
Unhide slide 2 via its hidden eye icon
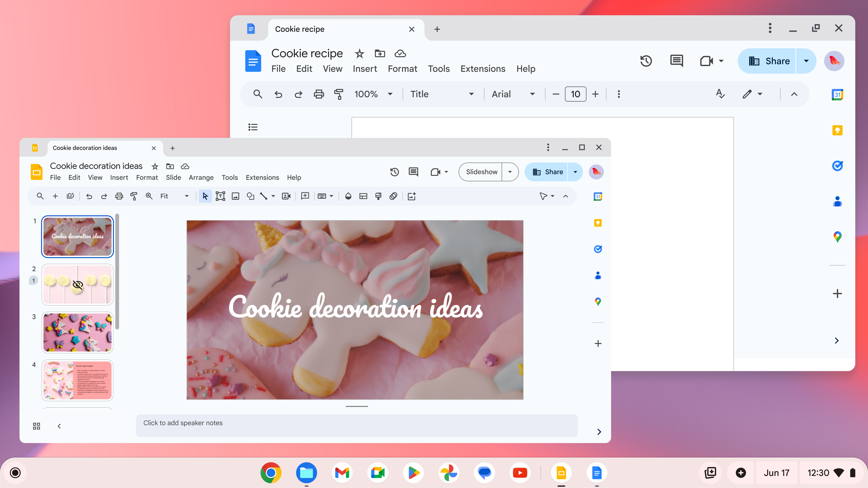coord(78,285)
